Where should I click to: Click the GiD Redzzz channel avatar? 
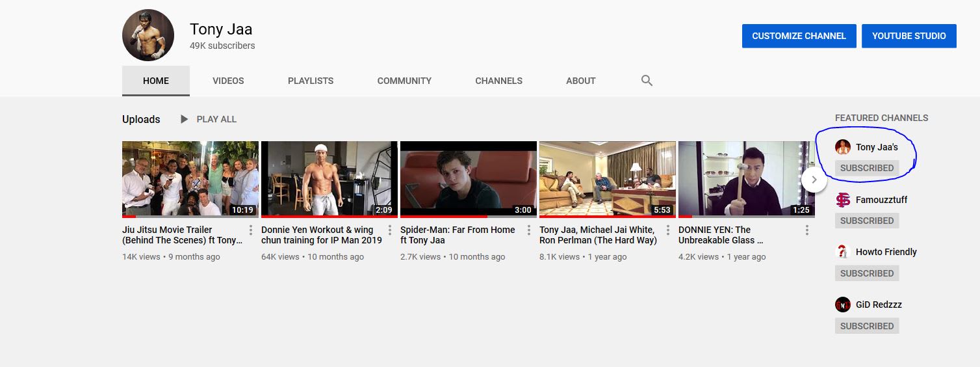[x=843, y=305]
